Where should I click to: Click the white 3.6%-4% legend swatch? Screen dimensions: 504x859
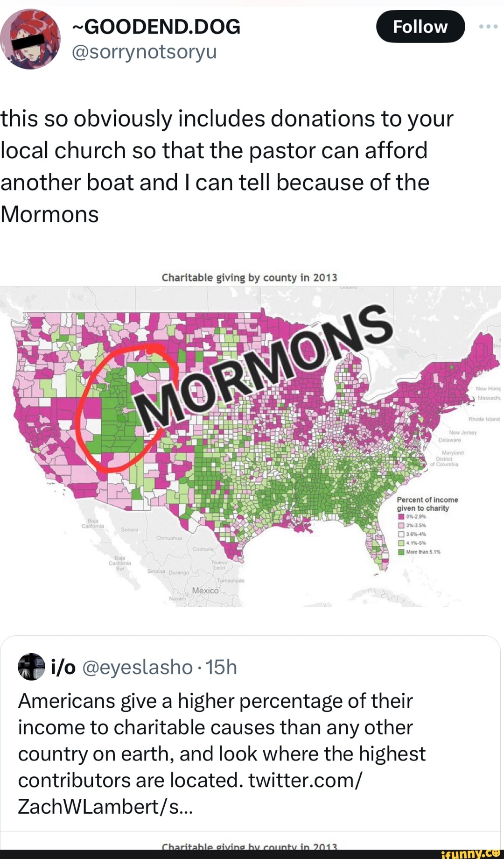tap(400, 534)
